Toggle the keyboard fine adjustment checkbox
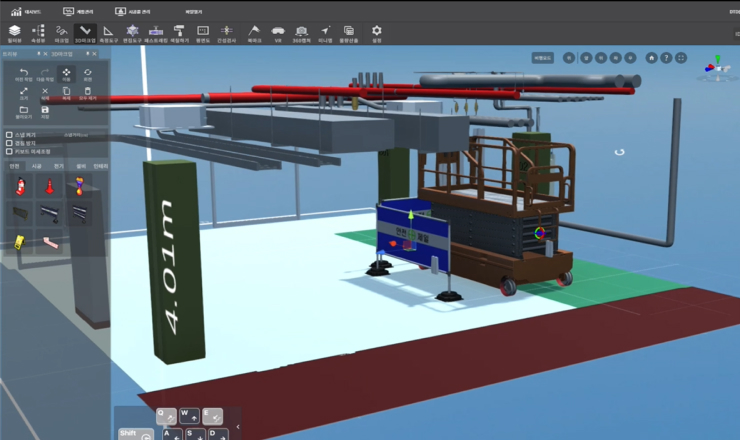 click(10, 152)
